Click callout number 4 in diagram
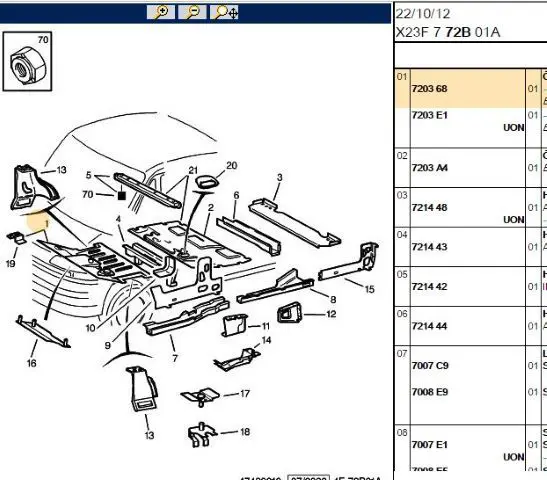The width and height of the screenshot is (547, 480). click(118, 219)
